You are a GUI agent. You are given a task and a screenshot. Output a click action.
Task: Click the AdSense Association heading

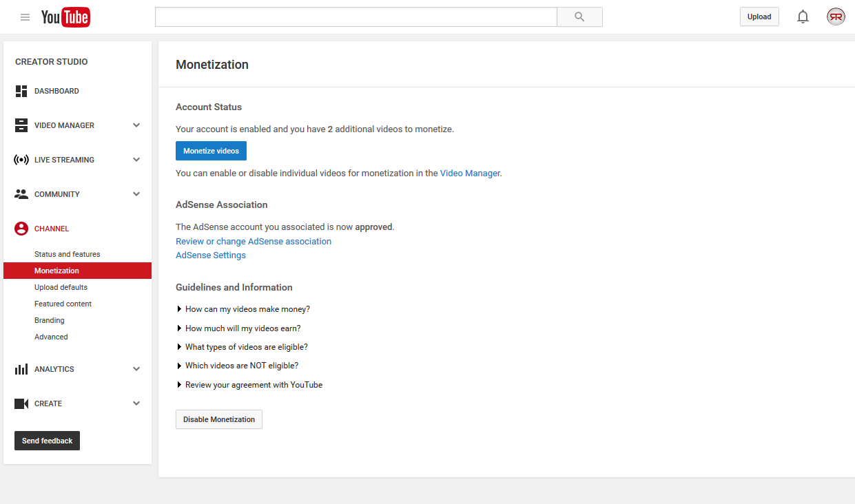(222, 205)
